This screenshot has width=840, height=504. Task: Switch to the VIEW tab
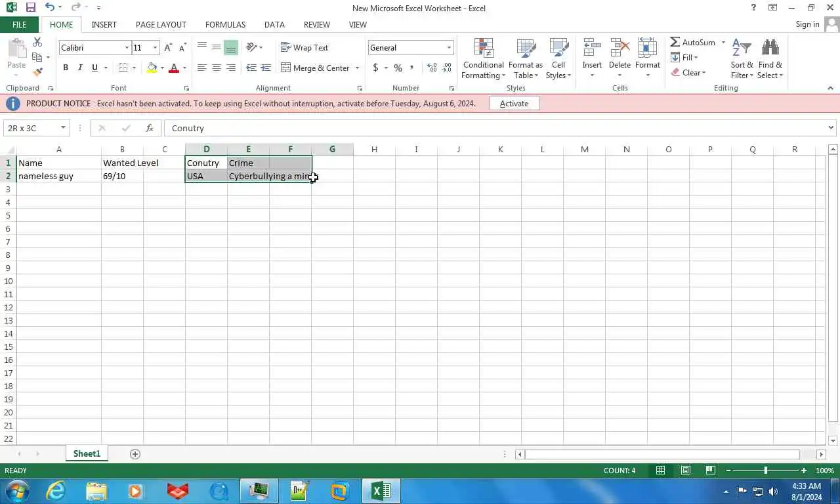(x=358, y=24)
